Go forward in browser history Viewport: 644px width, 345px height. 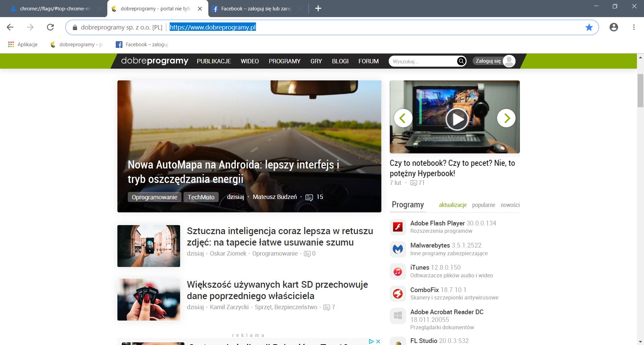pyautogui.click(x=30, y=27)
